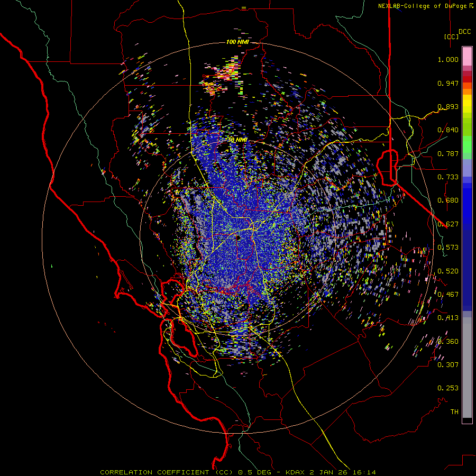Click the 0.840 legend value
This screenshot has width=476, height=476.
[x=448, y=130]
